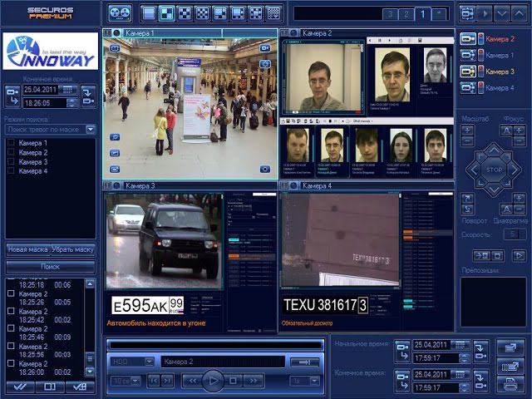Open the '10 сек' step dropdown

pyautogui.click(x=135, y=381)
